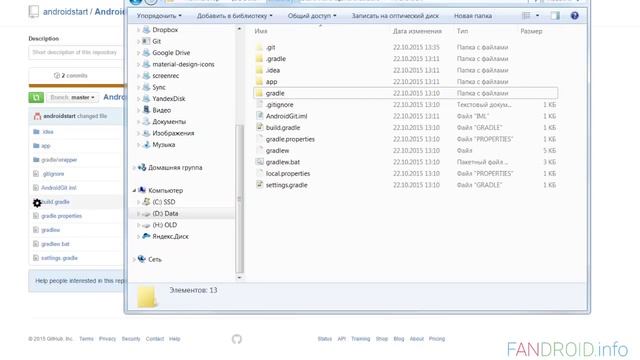
Task: Select the Документы library
Action: point(169,122)
